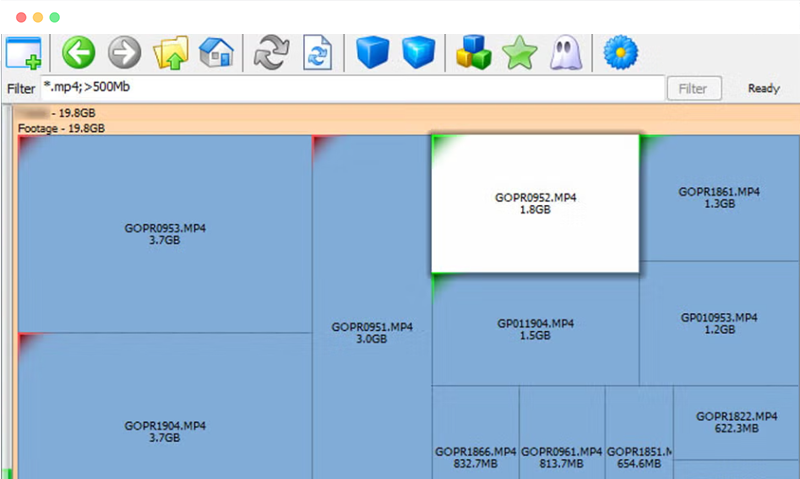
Task: Click the home icon in toolbar
Action: point(216,52)
